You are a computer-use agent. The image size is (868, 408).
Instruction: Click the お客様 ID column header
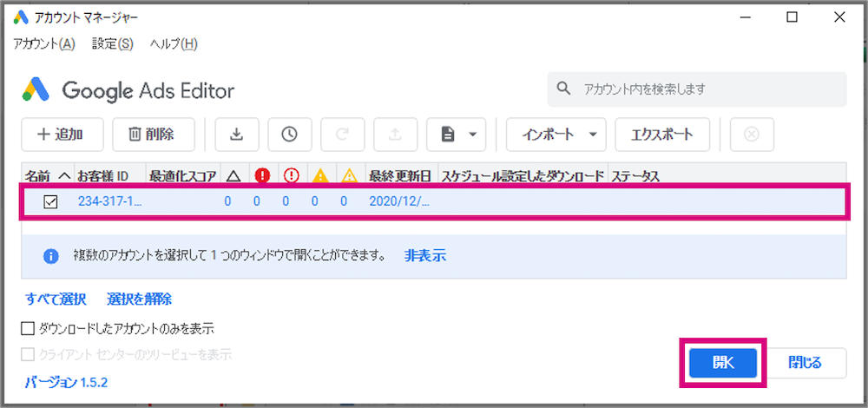click(109, 176)
